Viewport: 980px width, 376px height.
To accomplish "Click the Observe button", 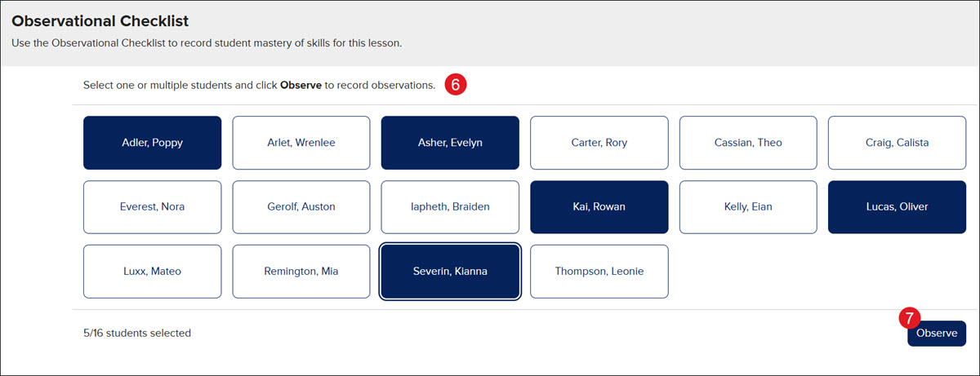I will pyautogui.click(x=937, y=334).
